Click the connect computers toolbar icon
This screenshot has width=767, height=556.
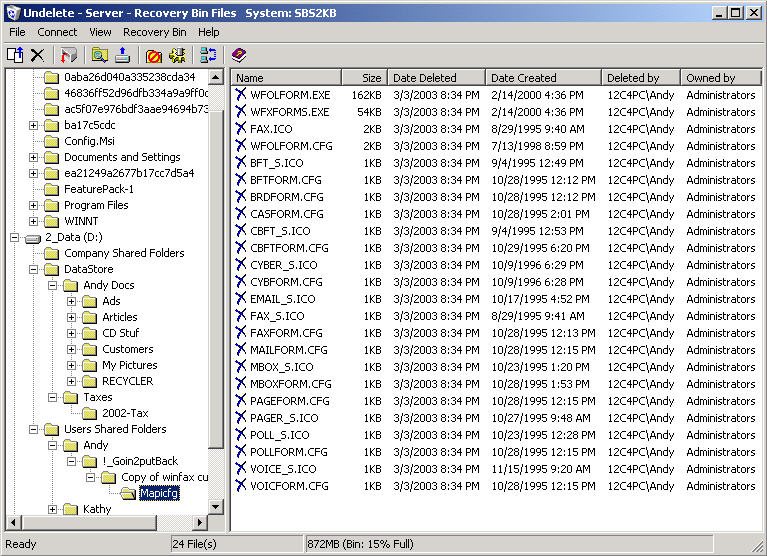pos(208,55)
